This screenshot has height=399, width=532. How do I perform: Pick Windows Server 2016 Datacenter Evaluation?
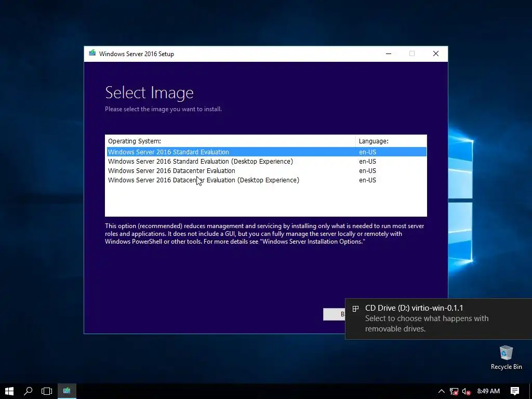pos(267,170)
